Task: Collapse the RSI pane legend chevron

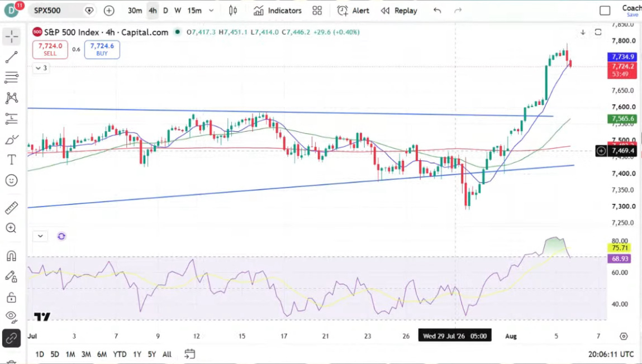Action: (x=40, y=236)
